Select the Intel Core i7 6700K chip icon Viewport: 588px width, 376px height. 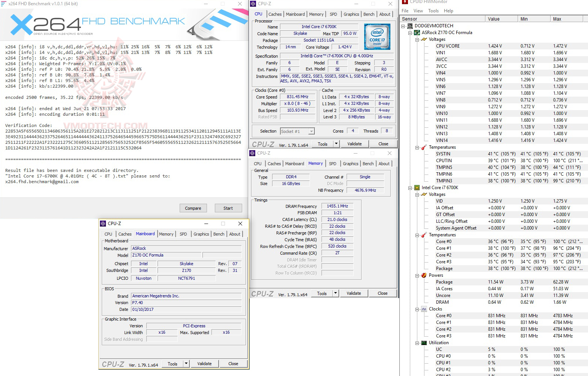[417, 188]
